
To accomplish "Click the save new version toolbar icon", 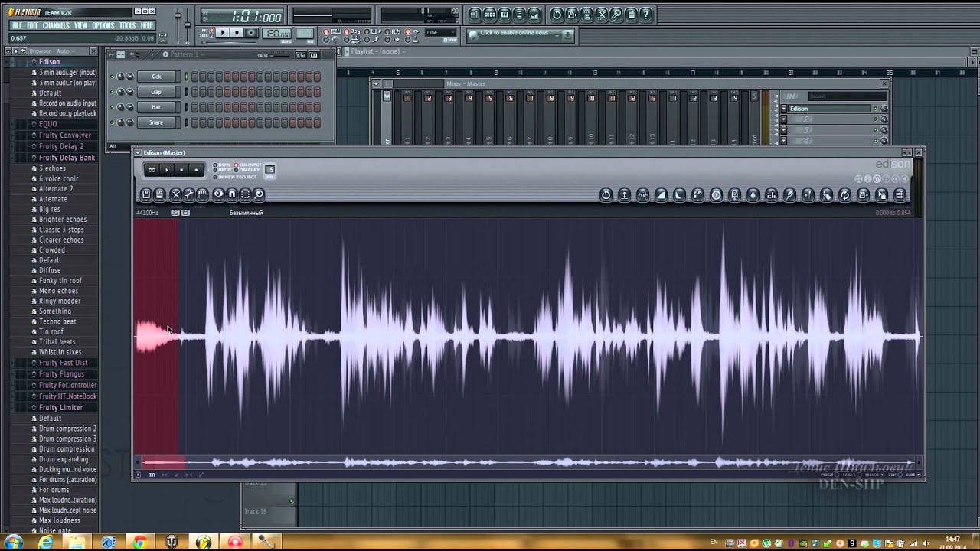I will 571,15.
